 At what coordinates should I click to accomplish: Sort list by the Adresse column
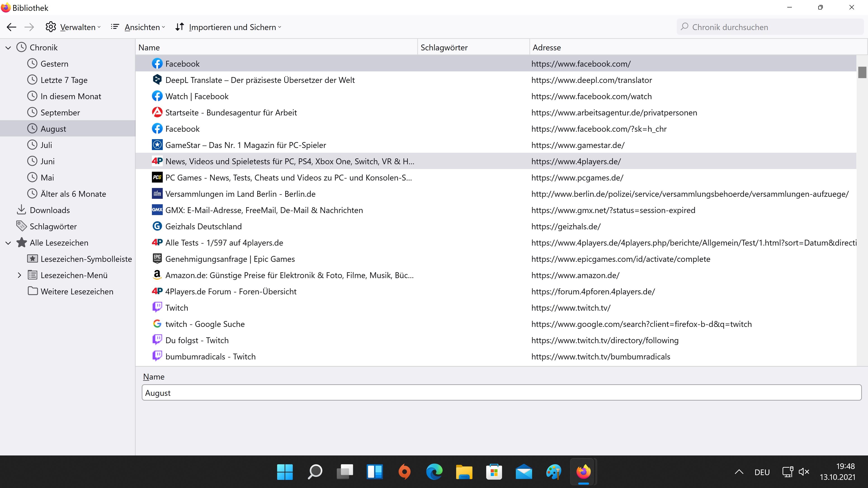pyautogui.click(x=698, y=47)
